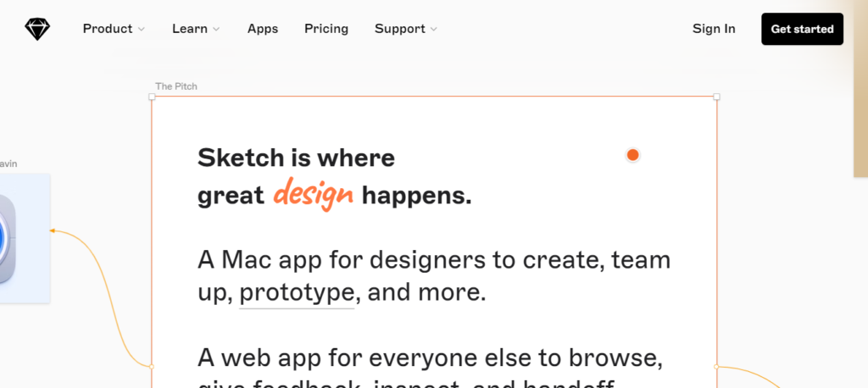Go to the Apps page

(x=263, y=29)
